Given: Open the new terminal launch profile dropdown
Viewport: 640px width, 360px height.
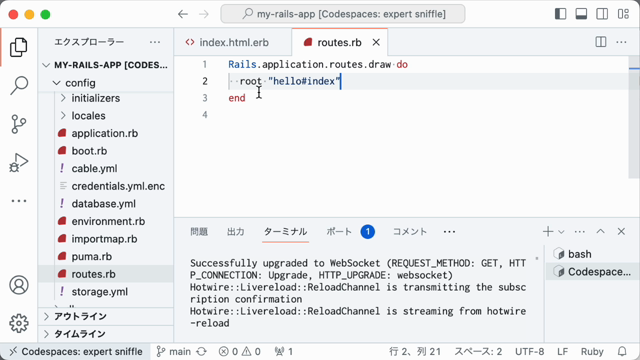Looking at the screenshot, I should tap(562, 232).
